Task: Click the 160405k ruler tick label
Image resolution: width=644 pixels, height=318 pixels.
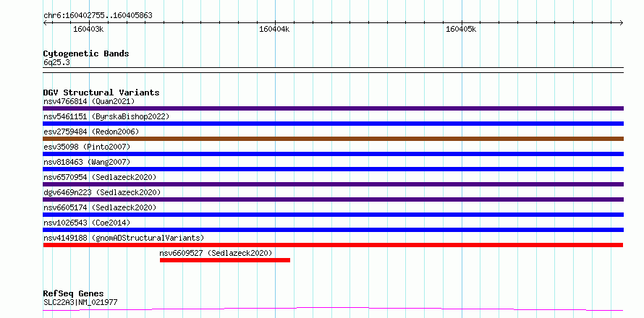Action: (x=461, y=29)
